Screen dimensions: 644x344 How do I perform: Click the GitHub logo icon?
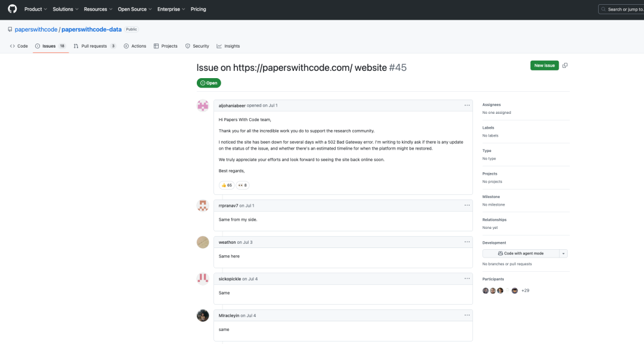coord(12,9)
